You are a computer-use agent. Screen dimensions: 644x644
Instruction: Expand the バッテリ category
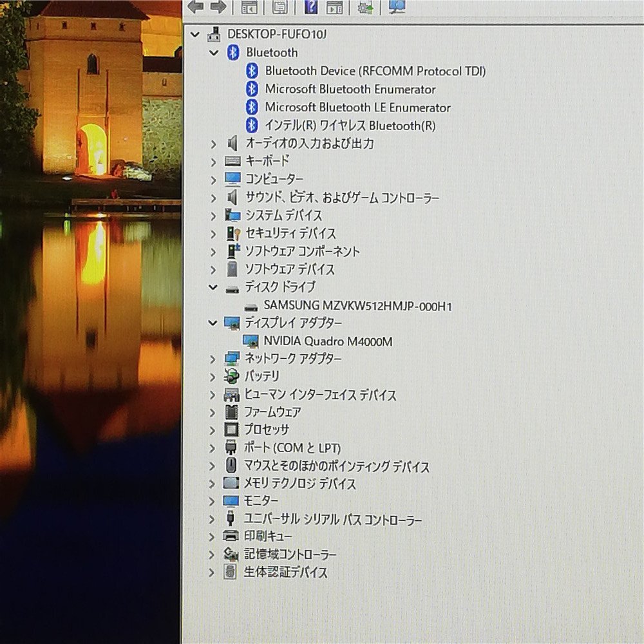coord(213,377)
